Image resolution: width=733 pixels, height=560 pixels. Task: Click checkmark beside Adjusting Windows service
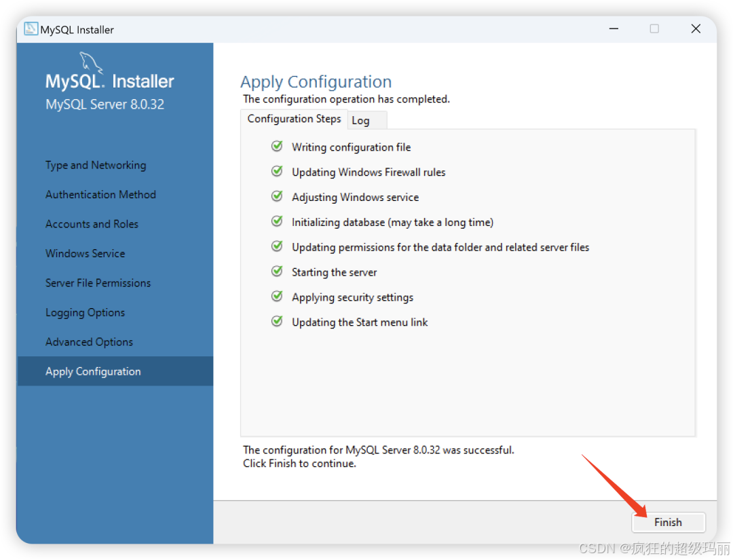tap(277, 196)
